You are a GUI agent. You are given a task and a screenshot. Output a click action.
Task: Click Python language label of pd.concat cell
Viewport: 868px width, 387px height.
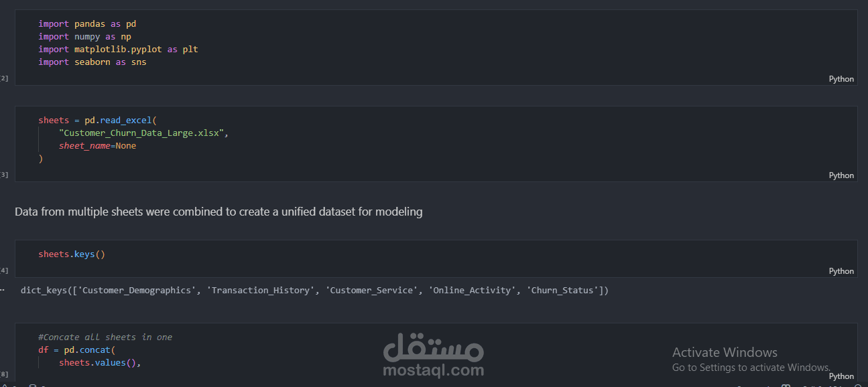coord(841,376)
